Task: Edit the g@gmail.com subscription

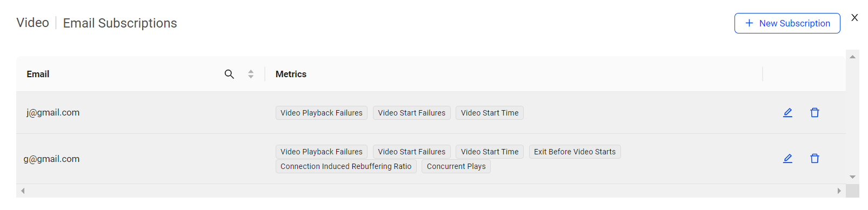Action: 787,158
